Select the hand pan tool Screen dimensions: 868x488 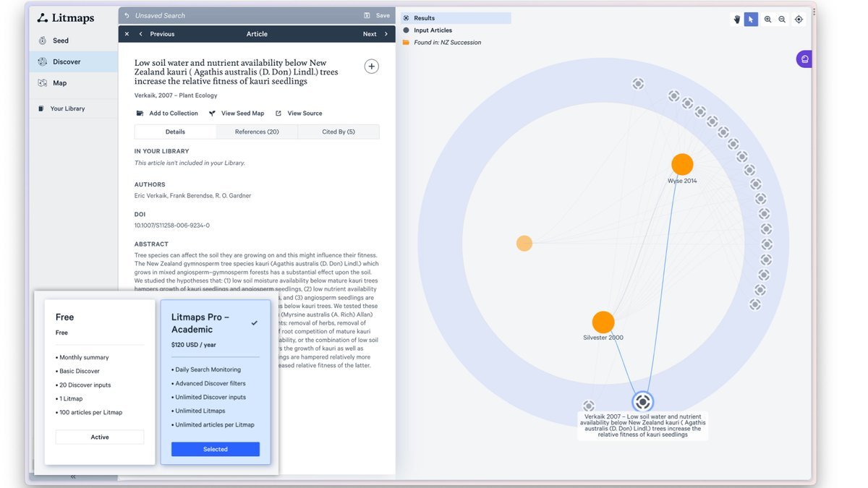(x=737, y=20)
